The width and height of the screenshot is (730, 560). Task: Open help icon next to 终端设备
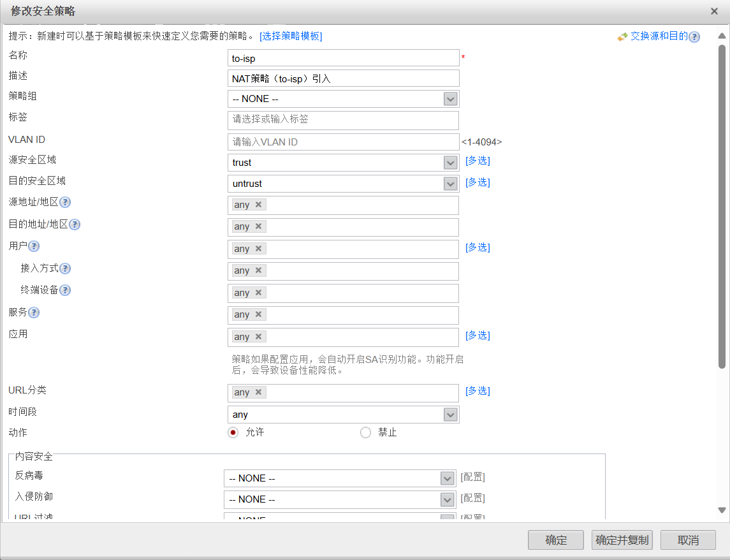(x=65, y=290)
